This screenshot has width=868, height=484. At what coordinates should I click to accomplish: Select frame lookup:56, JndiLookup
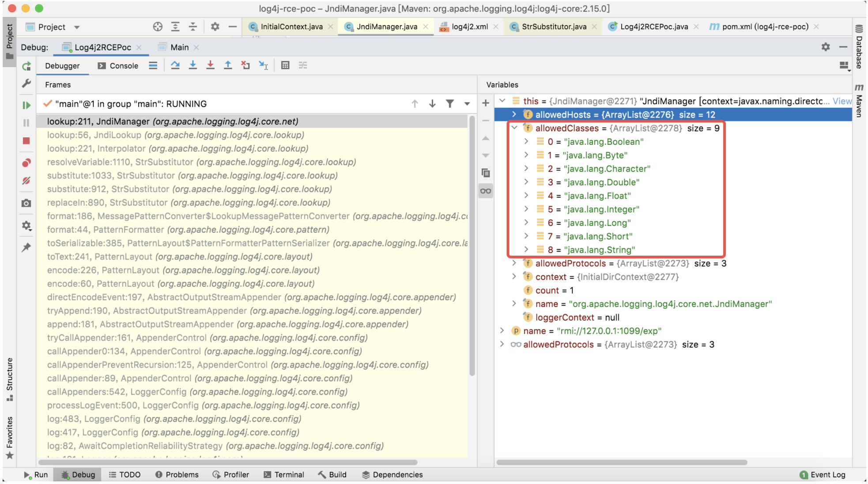click(x=252, y=135)
